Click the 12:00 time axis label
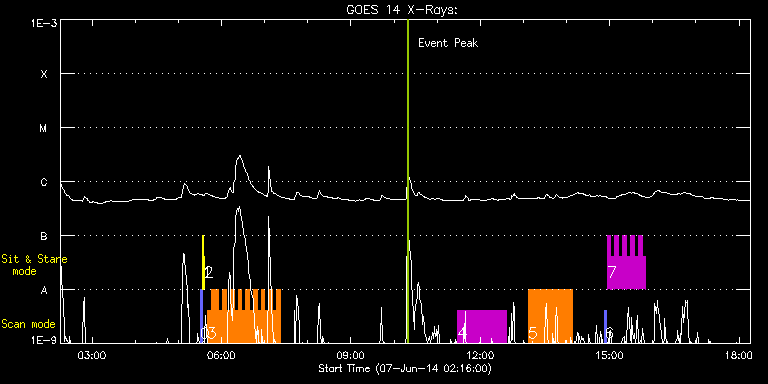The width and height of the screenshot is (768, 384). click(x=480, y=356)
